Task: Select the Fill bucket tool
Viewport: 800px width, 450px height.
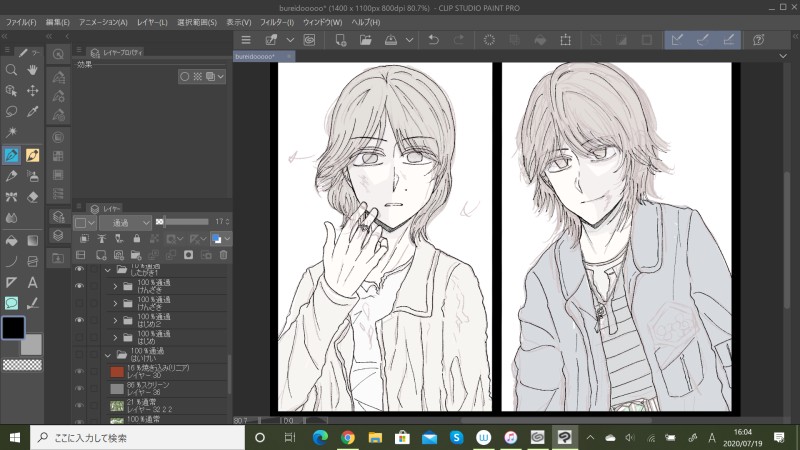Action: tap(11, 240)
